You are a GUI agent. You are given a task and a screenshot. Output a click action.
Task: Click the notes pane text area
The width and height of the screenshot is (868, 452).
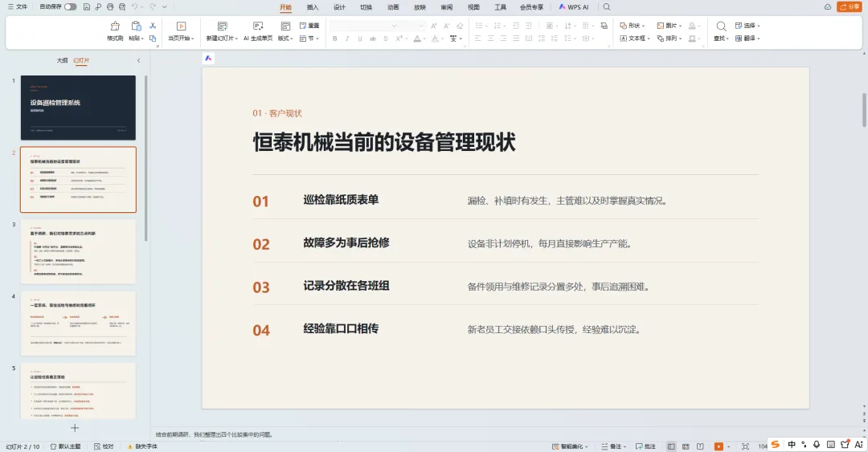(x=506, y=434)
